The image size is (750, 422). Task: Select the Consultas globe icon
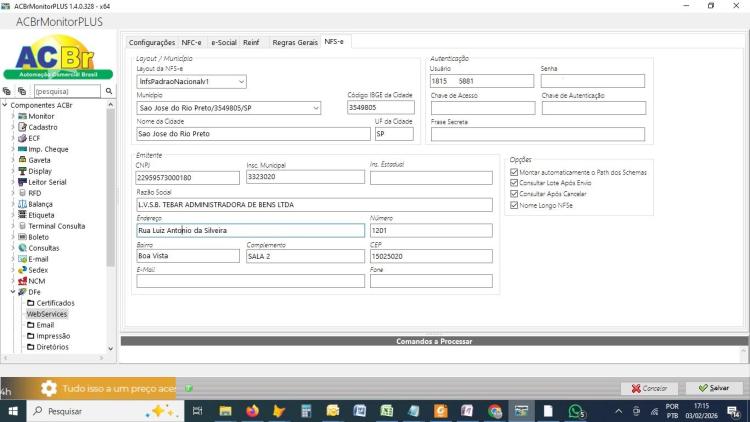pyautogui.click(x=22, y=248)
